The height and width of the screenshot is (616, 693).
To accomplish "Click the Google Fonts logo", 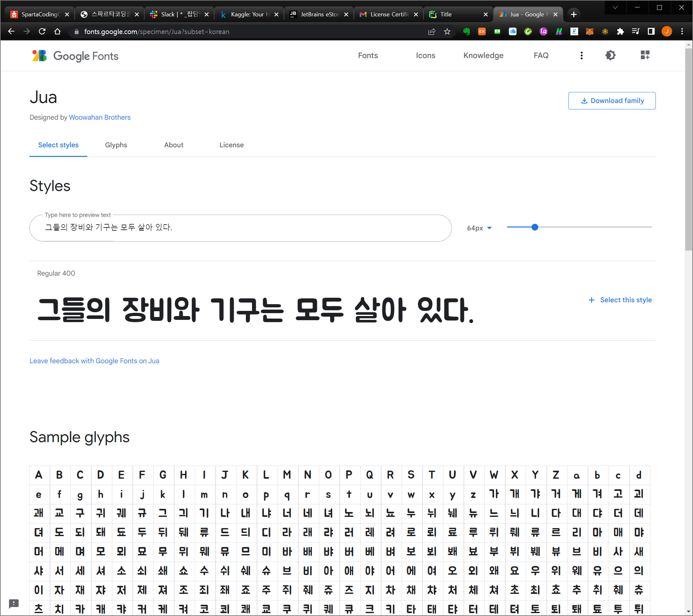I will coord(75,56).
